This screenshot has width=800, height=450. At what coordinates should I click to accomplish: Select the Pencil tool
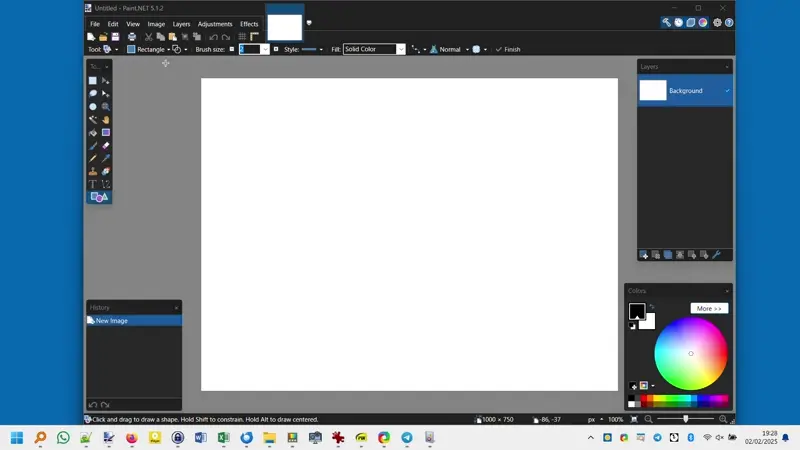tap(92, 158)
